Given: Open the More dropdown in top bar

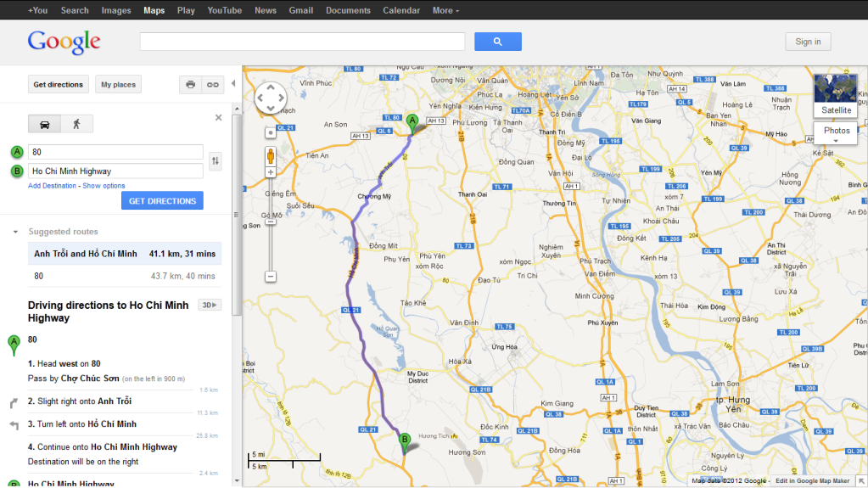Looking at the screenshot, I should pyautogui.click(x=445, y=10).
